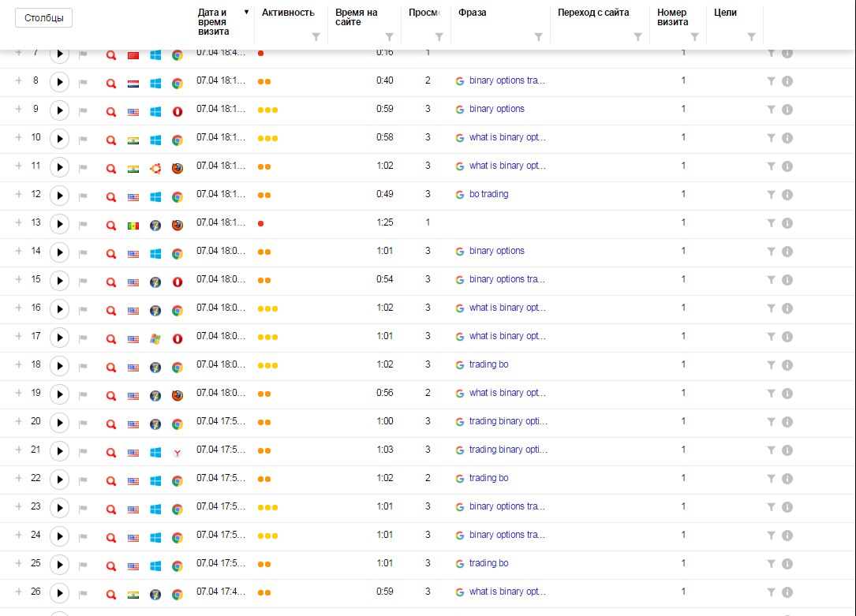Image resolution: width=856 pixels, height=616 pixels.
Task: Expand details of visit 22
Action: [18, 477]
